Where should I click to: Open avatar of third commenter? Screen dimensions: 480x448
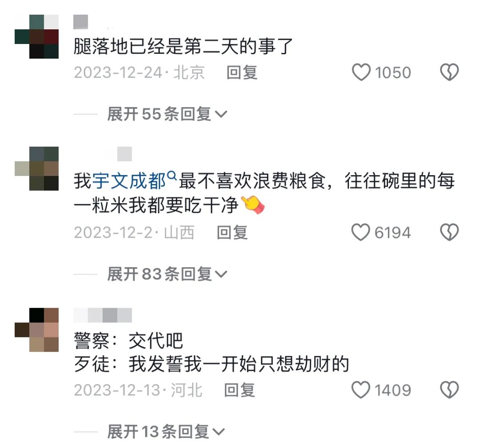[37, 330]
